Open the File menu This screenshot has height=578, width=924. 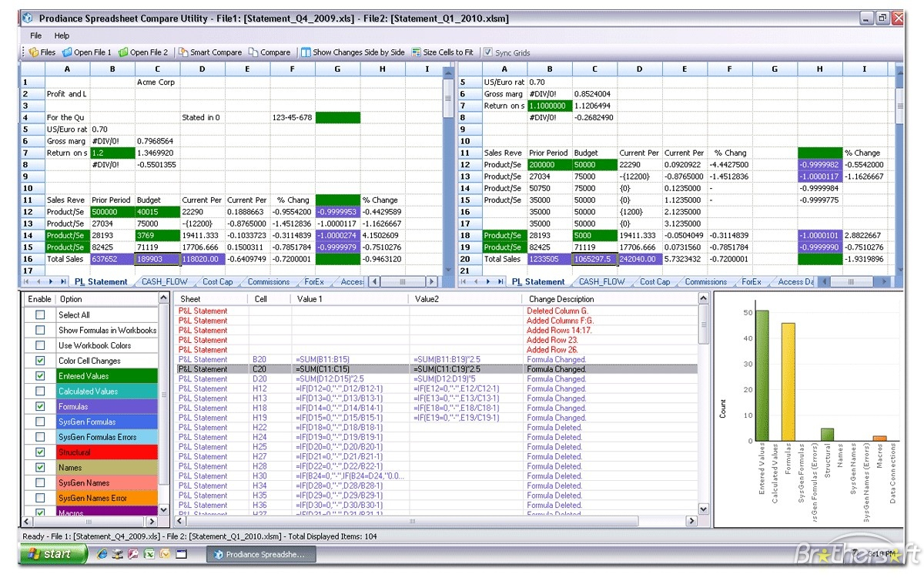click(35, 35)
